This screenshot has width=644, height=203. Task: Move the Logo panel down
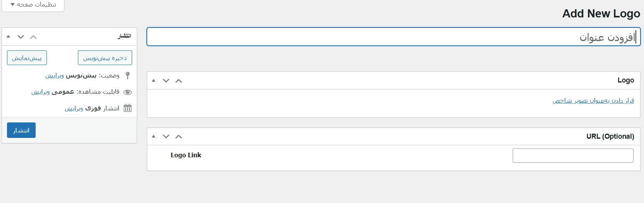point(166,81)
